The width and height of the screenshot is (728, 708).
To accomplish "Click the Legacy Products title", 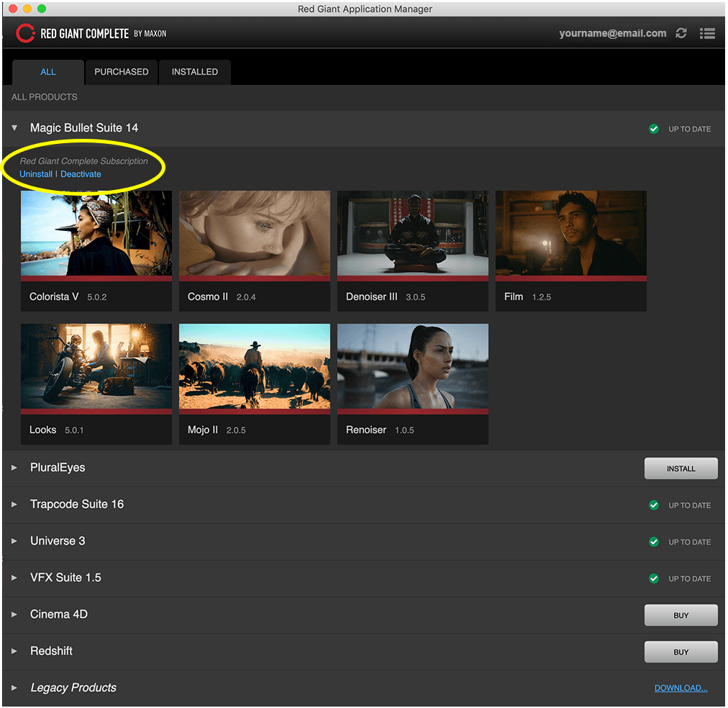I will [x=73, y=688].
